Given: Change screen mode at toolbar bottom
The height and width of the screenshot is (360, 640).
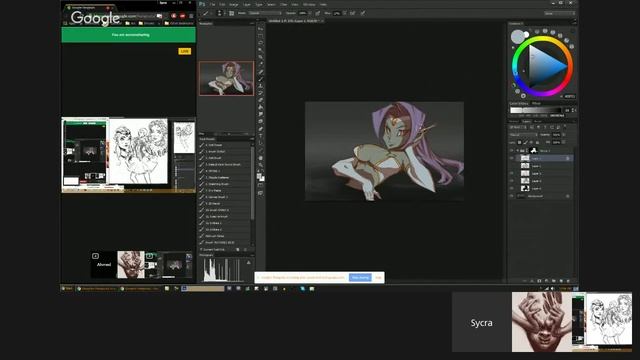Looking at the screenshot, I should 260,193.
